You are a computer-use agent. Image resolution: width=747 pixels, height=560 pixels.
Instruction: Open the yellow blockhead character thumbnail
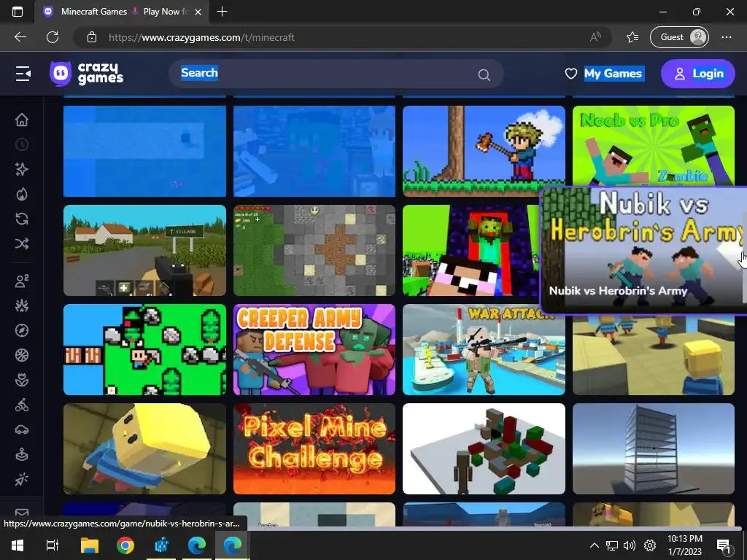[145, 448]
